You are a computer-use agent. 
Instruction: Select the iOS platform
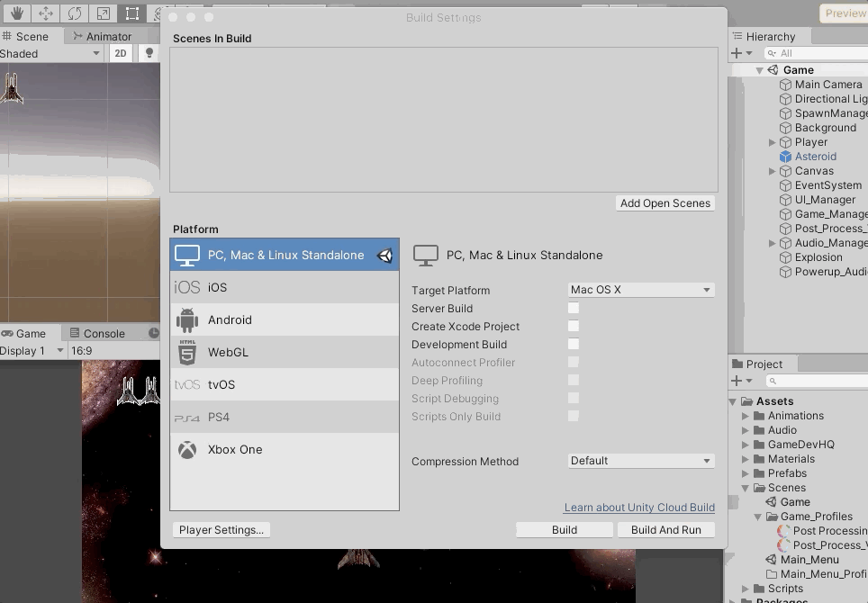(x=285, y=287)
